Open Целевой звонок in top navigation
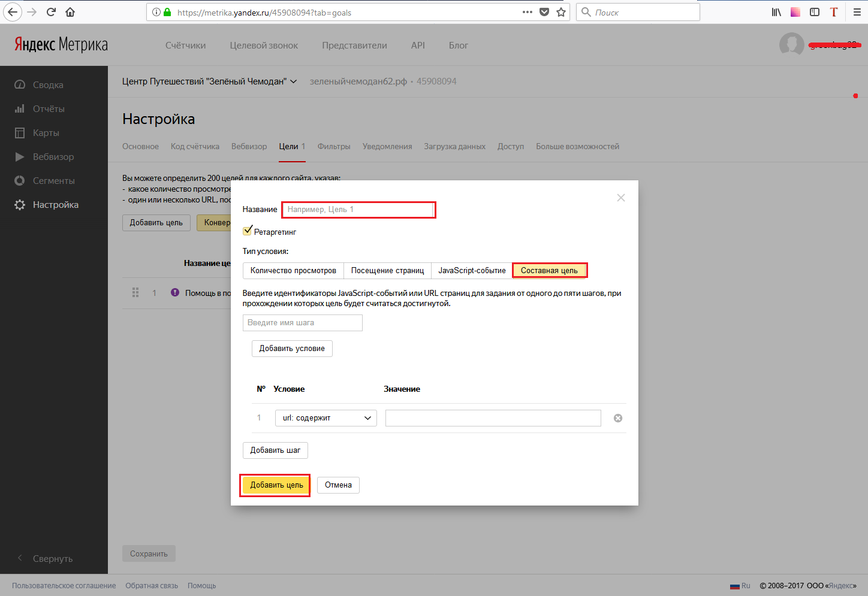 click(264, 46)
